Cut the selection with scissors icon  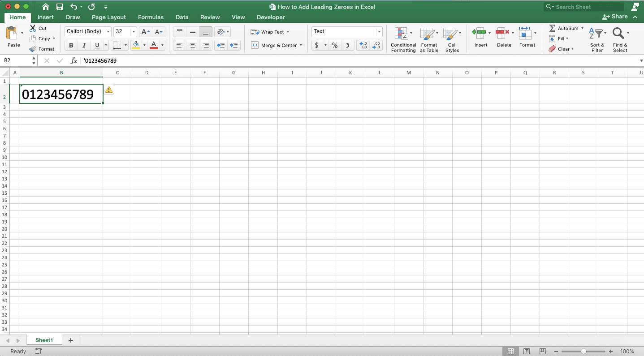[33, 28]
